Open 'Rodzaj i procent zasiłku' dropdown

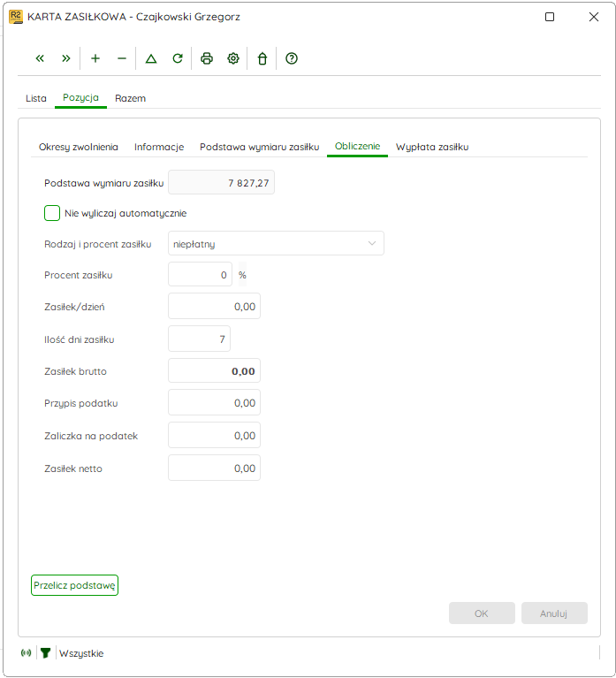click(x=276, y=243)
